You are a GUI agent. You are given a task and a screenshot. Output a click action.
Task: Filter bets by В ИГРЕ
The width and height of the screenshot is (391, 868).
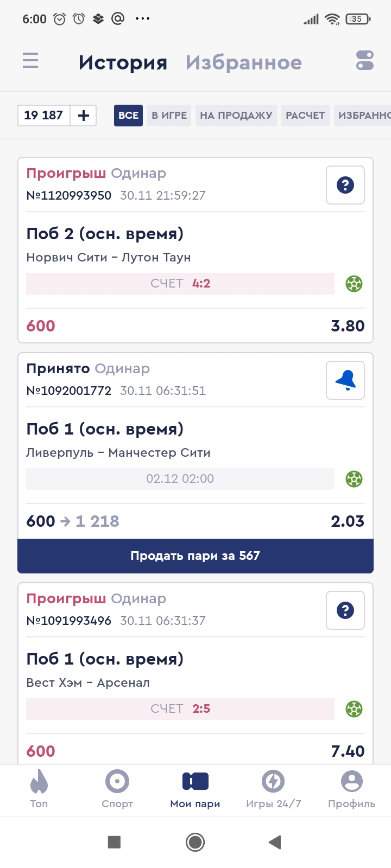(x=169, y=116)
